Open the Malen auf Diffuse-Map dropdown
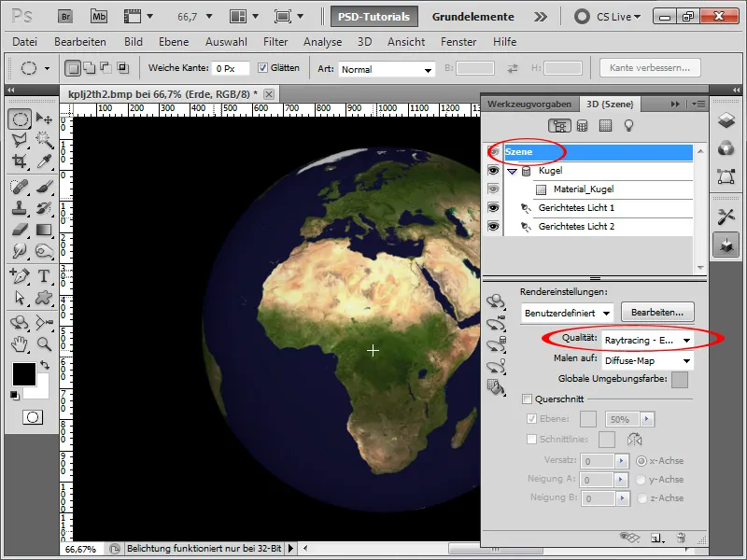 (647, 361)
